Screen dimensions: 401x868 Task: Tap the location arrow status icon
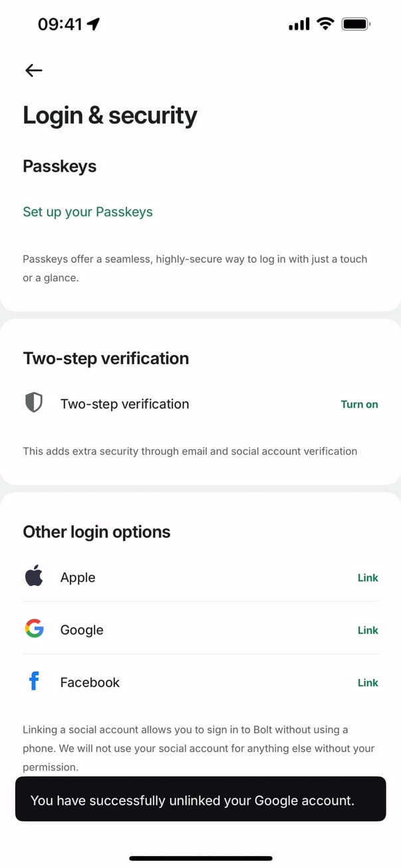coord(94,25)
